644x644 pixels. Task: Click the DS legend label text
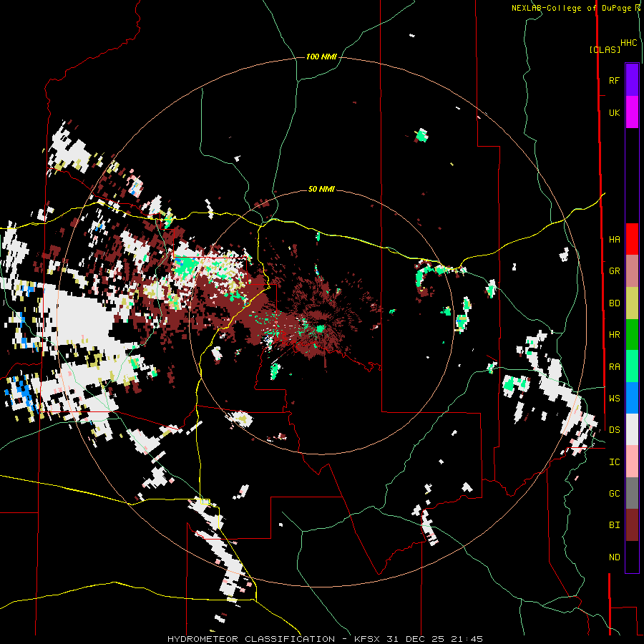point(614,430)
